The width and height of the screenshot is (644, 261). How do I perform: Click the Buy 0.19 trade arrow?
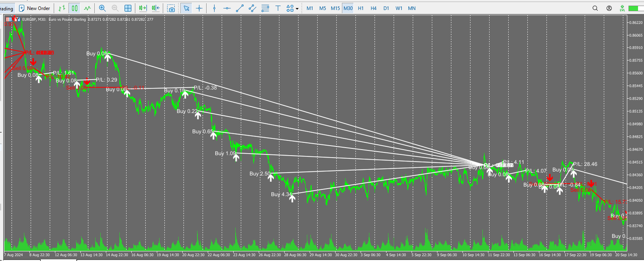pos(185,95)
